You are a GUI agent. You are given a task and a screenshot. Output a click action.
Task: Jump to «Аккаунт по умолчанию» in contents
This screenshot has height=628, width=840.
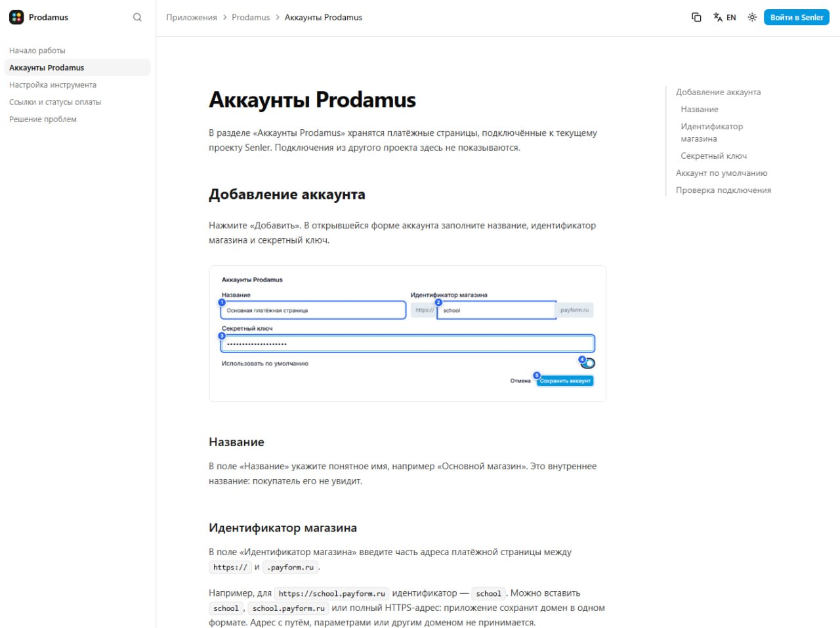click(722, 173)
